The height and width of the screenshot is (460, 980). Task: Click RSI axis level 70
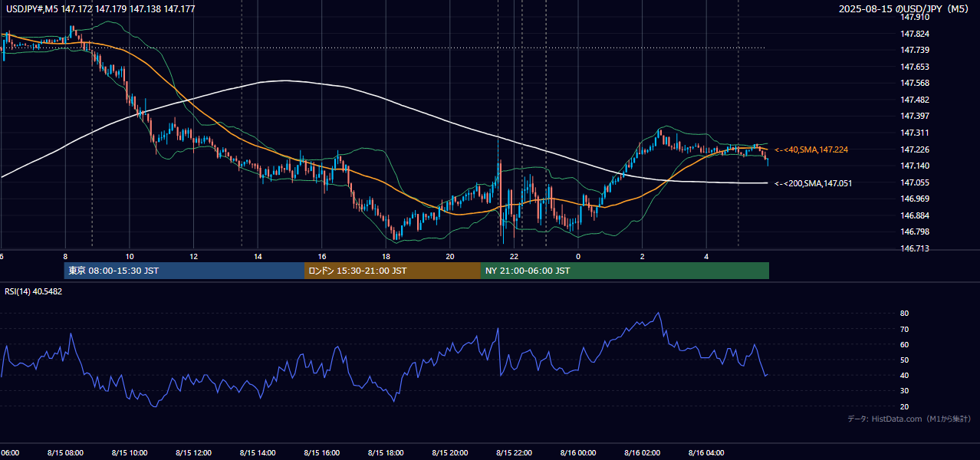pyautogui.click(x=904, y=329)
